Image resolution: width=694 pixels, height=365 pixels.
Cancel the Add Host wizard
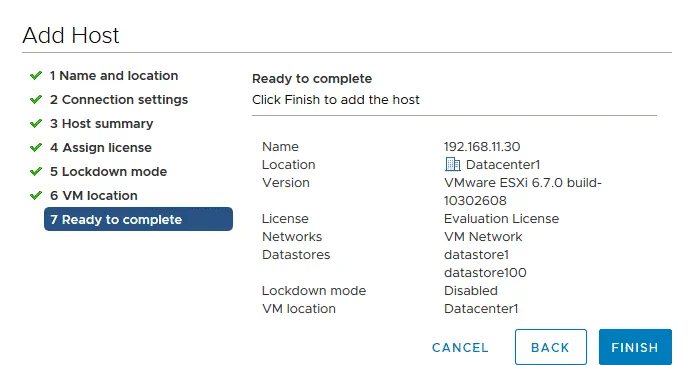coord(460,348)
